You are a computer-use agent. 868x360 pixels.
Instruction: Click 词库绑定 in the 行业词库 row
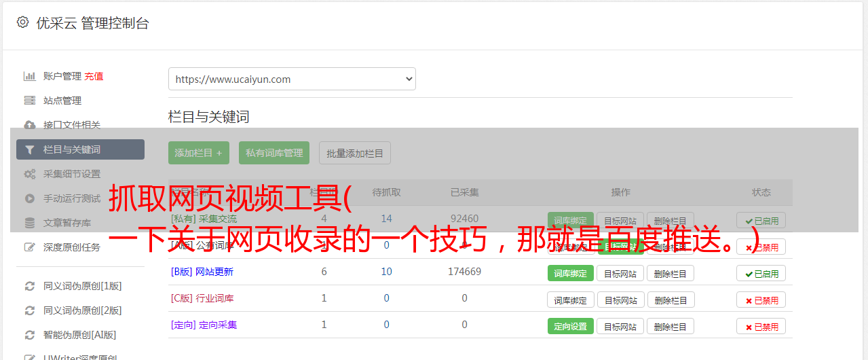click(x=571, y=300)
